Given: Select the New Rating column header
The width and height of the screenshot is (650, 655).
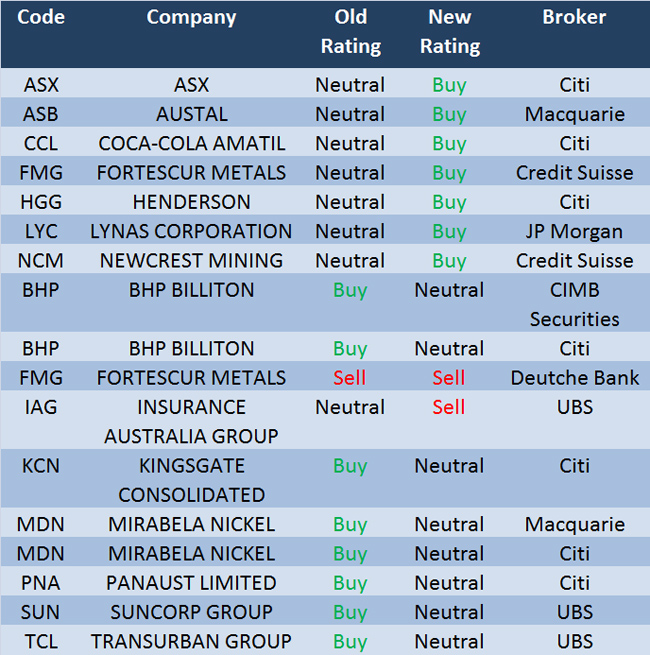Looking at the screenshot, I should click(x=449, y=31).
